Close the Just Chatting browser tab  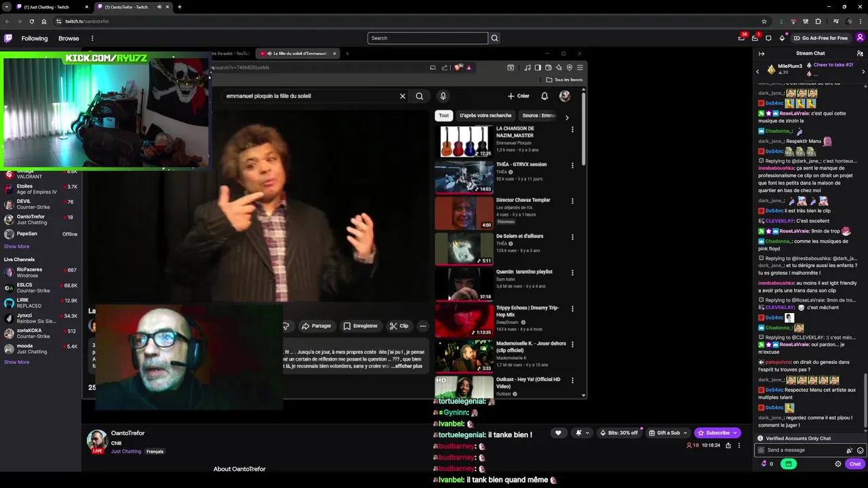(x=87, y=7)
